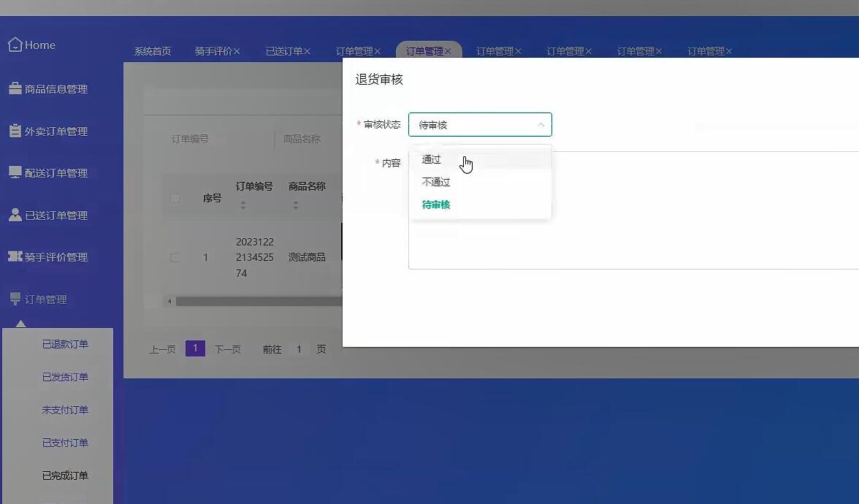Click the 前往 page number input
Viewport: 859px width, 504px height.
(x=299, y=349)
